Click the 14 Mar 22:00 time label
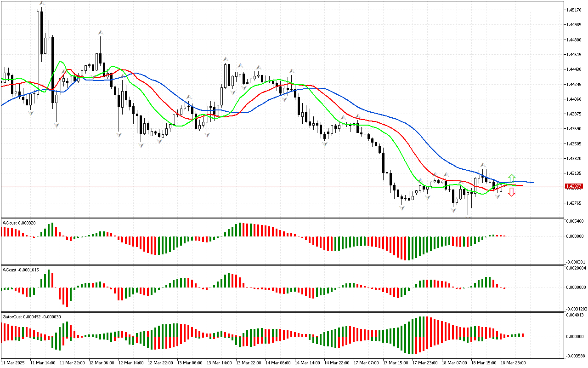 click(337, 363)
